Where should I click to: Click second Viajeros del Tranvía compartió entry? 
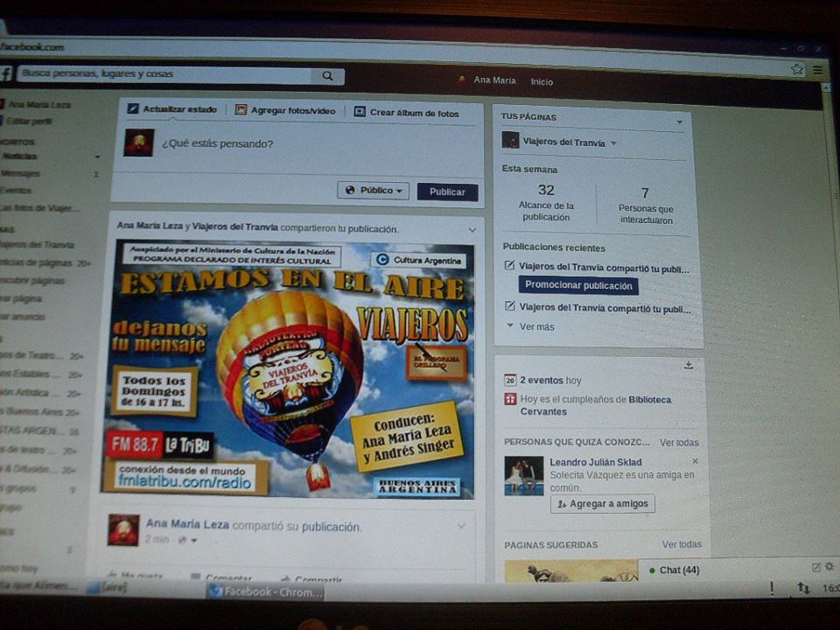605,308
